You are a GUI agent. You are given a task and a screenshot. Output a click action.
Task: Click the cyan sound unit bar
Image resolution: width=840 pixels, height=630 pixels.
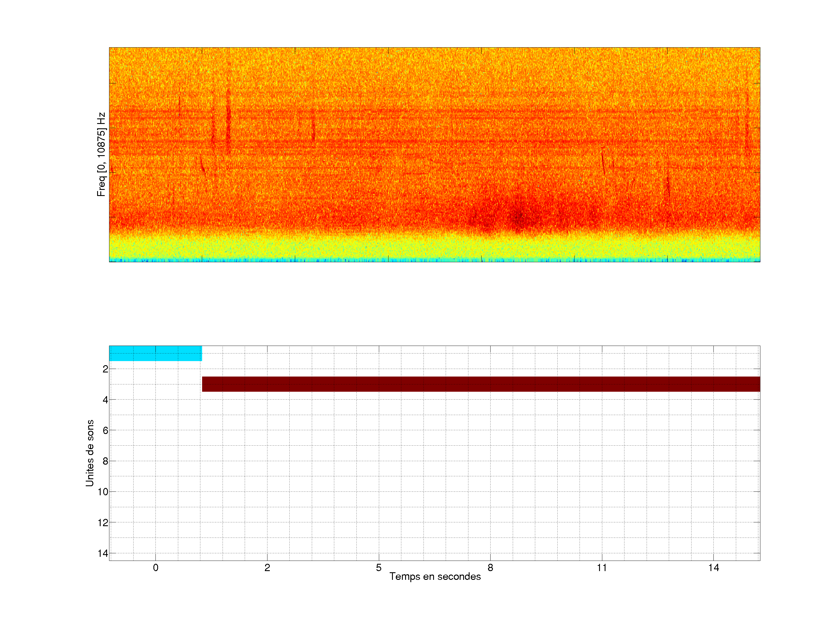pos(155,353)
